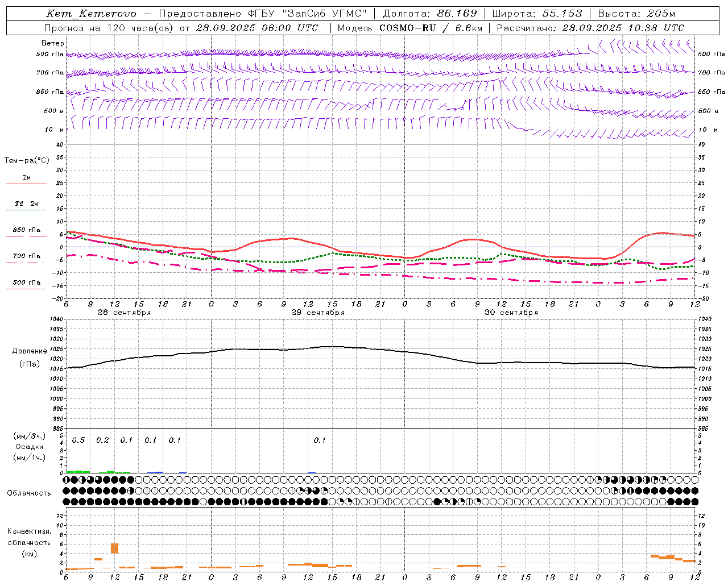Select the 30 сентября date label
The image size is (728, 582).
click(511, 313)
